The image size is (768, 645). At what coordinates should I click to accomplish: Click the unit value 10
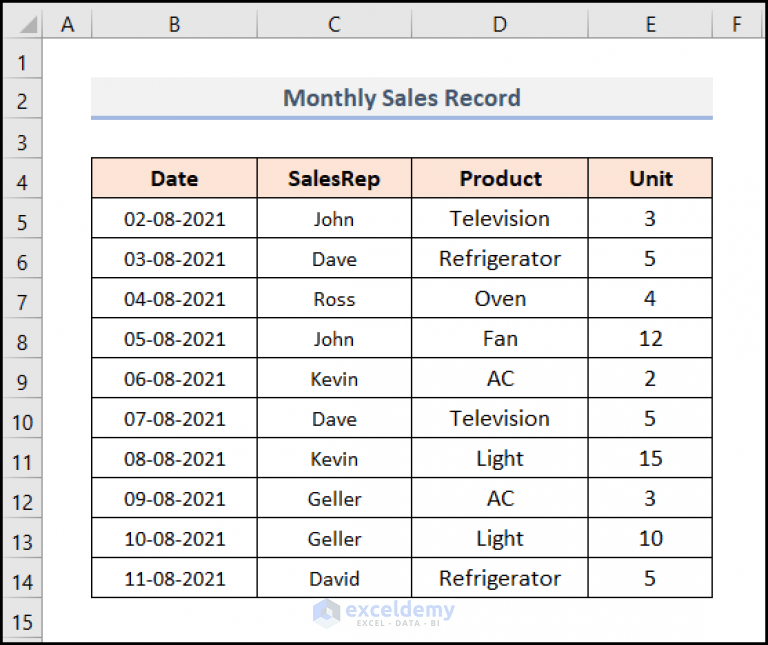click(x=650, y=538)
